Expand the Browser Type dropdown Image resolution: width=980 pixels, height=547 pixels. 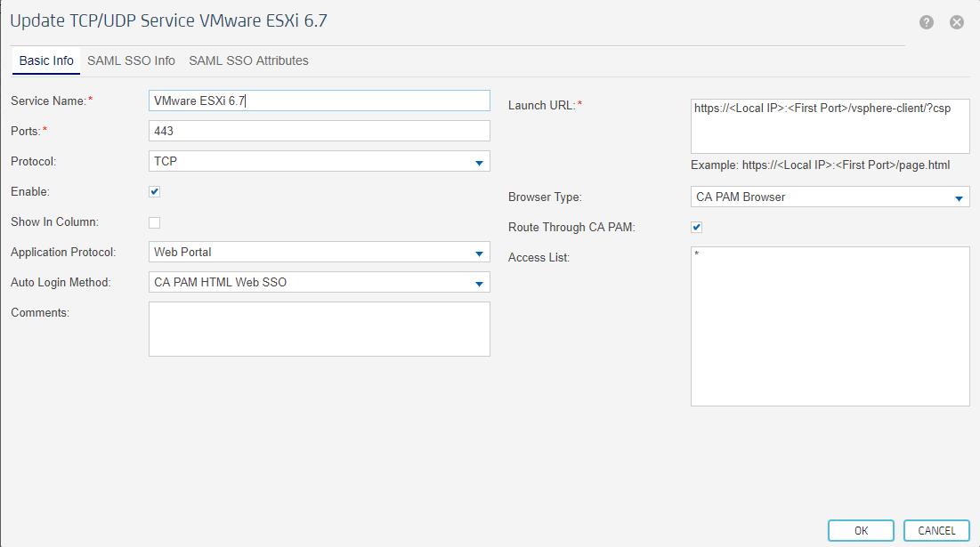tap(960, 197)
